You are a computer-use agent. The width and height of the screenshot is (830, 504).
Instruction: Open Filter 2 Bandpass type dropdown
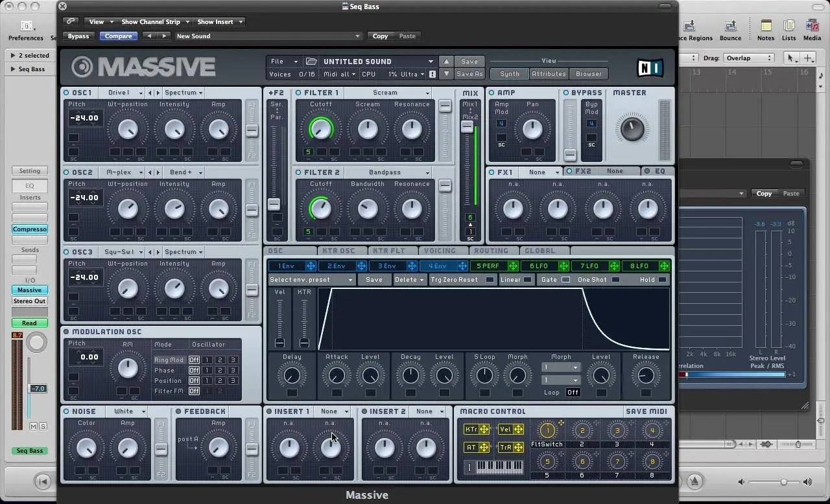coord(388,172)
